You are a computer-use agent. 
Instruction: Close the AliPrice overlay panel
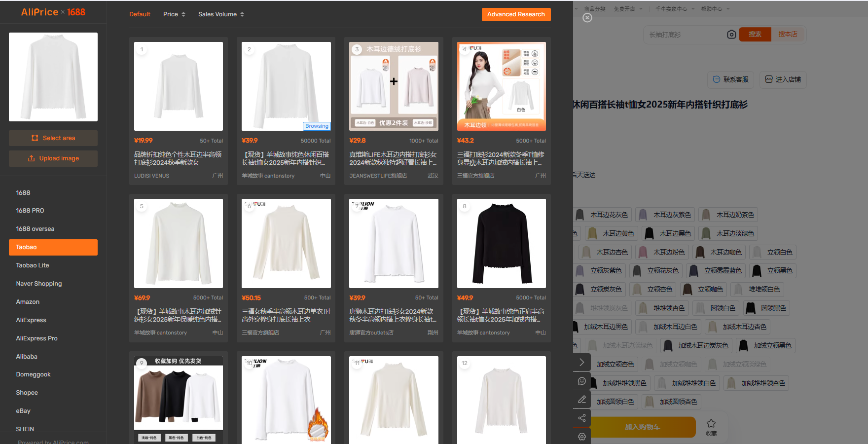[x=587, y=18]
